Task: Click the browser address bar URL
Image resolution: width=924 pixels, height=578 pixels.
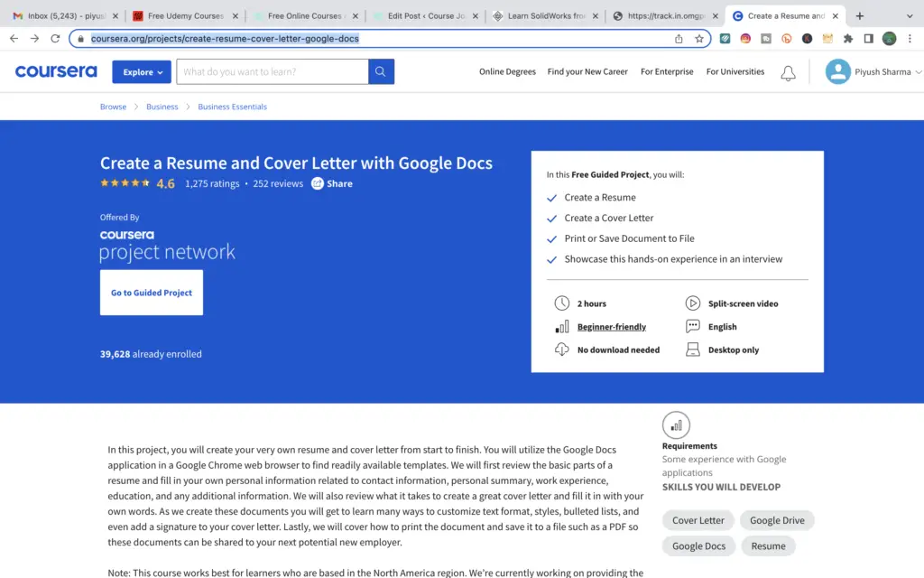Action: point(225,38)
